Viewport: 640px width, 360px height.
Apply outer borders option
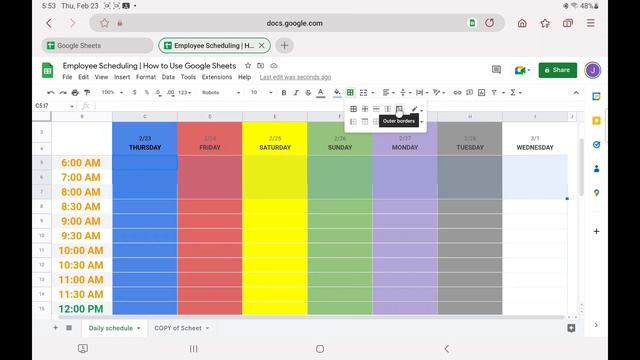399,109
